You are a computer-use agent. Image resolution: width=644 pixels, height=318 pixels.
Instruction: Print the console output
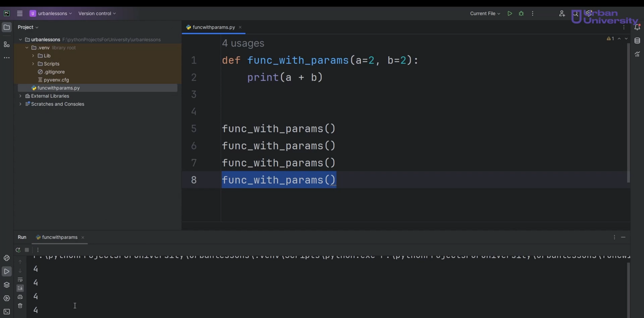click(20, 297)
